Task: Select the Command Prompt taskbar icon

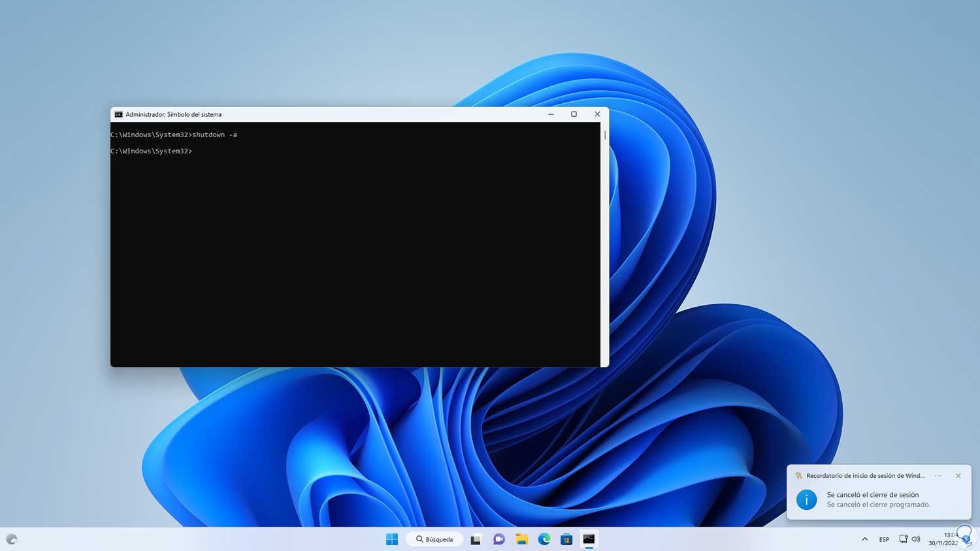Action: (589, 539)
